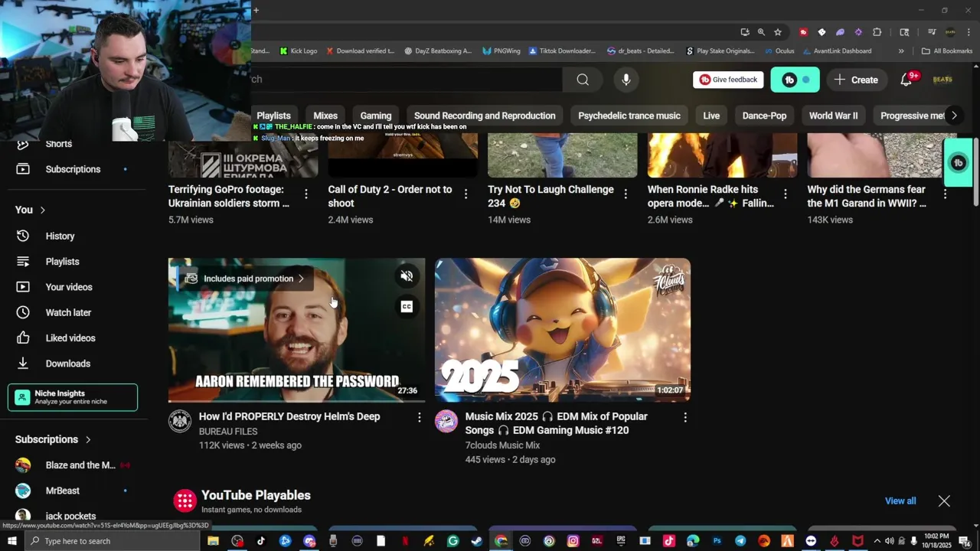Screen dimensions: 980x551
Task: Play the Music Mix 2025 Pikachu thumbnail
Action: pos(563,330)
